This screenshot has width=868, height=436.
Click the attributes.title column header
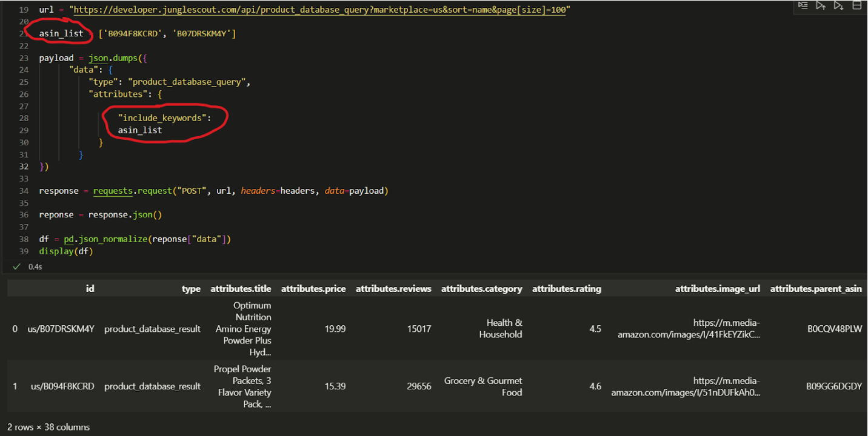pyautogui.click(x=241, y=289)
